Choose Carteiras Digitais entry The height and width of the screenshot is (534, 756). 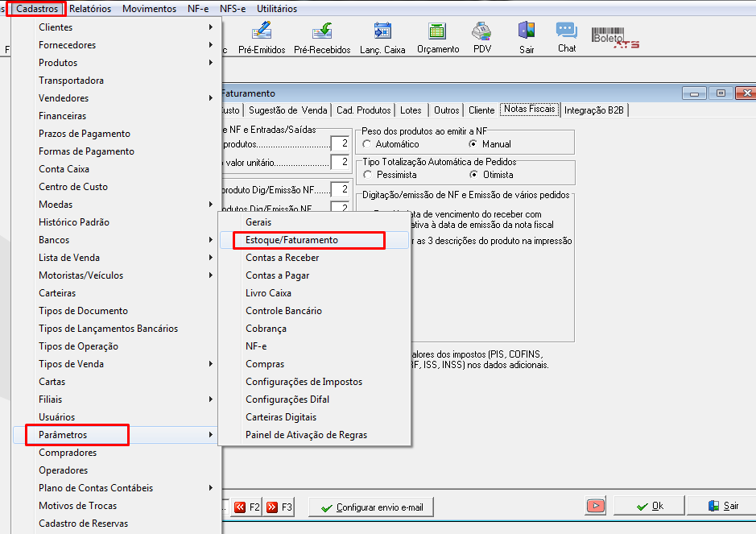click(314, 417)
